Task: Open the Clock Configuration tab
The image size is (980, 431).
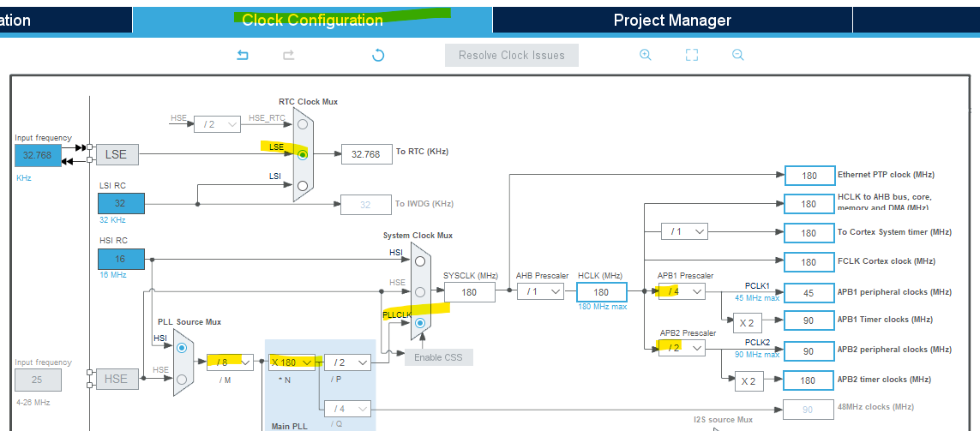Action: click(x=312, y=20)
